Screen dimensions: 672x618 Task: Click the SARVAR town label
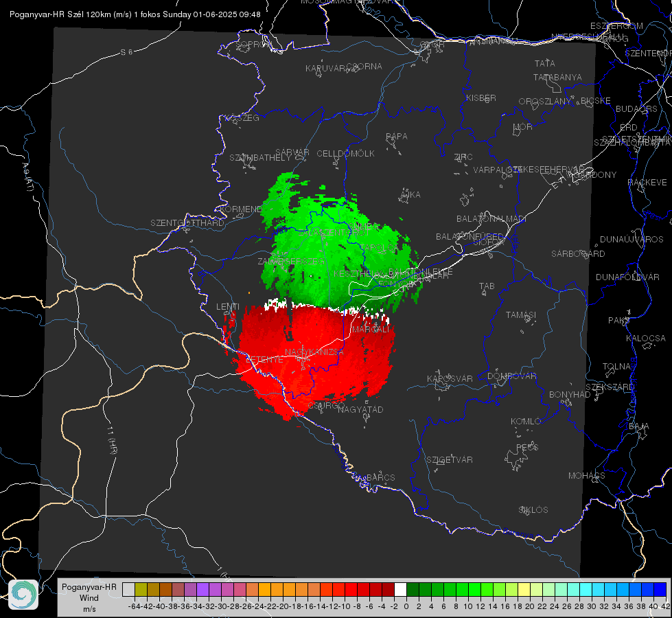(292, 152)
